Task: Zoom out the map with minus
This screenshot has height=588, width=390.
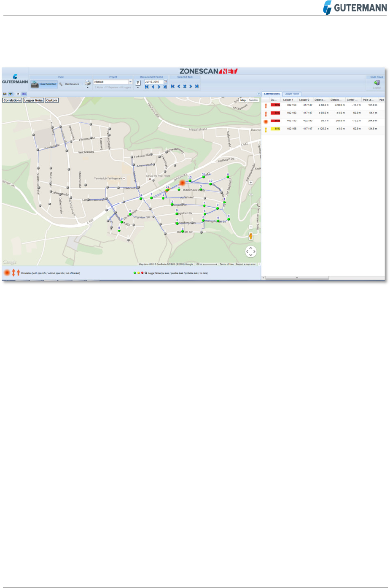Action: [x=250, y=227]
